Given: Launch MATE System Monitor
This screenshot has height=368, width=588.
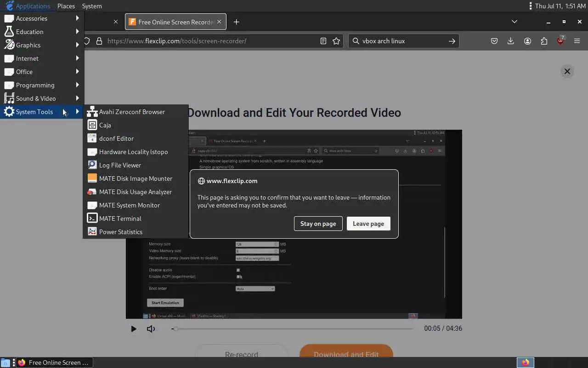Looking at the screenshot, I should (x=136, y=205).
